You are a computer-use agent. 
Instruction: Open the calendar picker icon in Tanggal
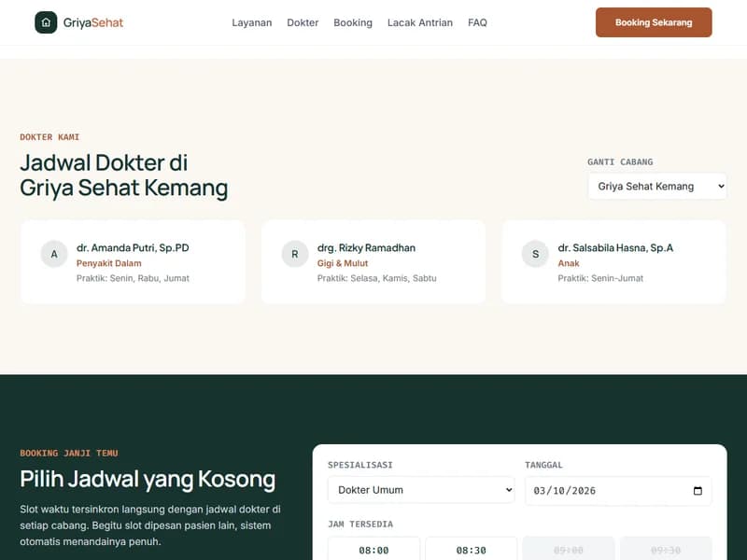tap(698, 491)
